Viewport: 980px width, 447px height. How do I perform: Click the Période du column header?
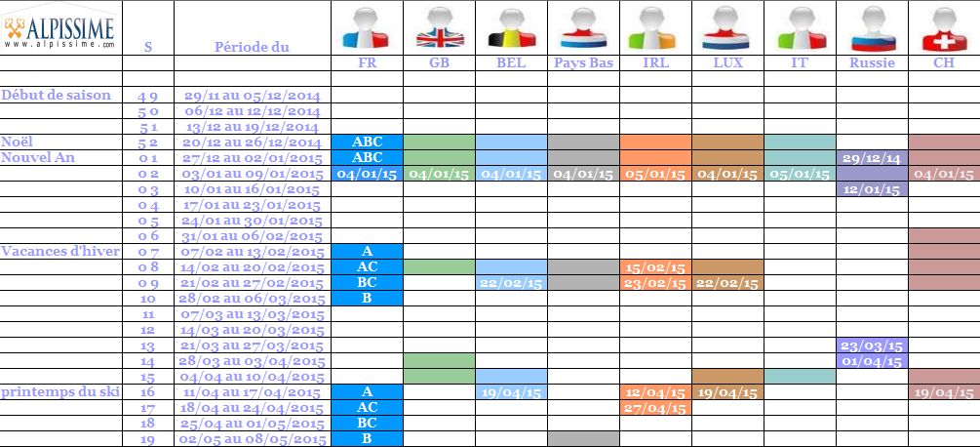coord(252,47)
